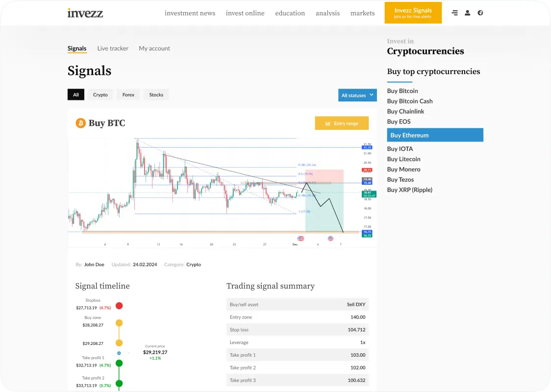Follow the Buy IOTA link
The image size is (551, 392).
pos(400,149)
